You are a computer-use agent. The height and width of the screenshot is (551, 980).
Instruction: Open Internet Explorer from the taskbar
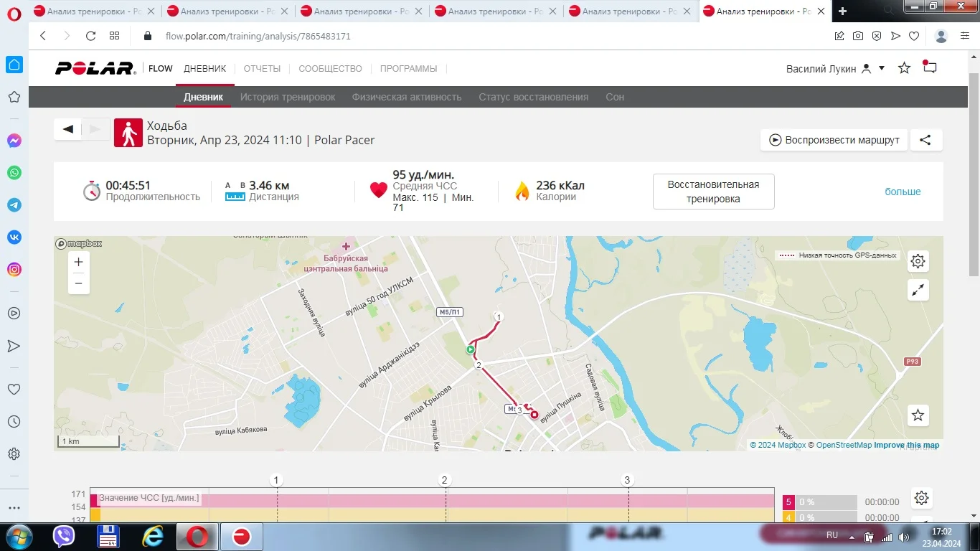coord(153,536)
